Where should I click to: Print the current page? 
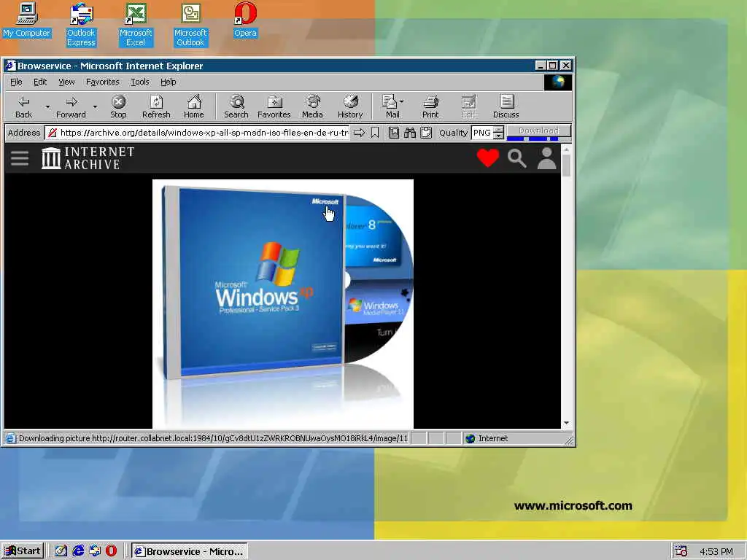(430, 106)
